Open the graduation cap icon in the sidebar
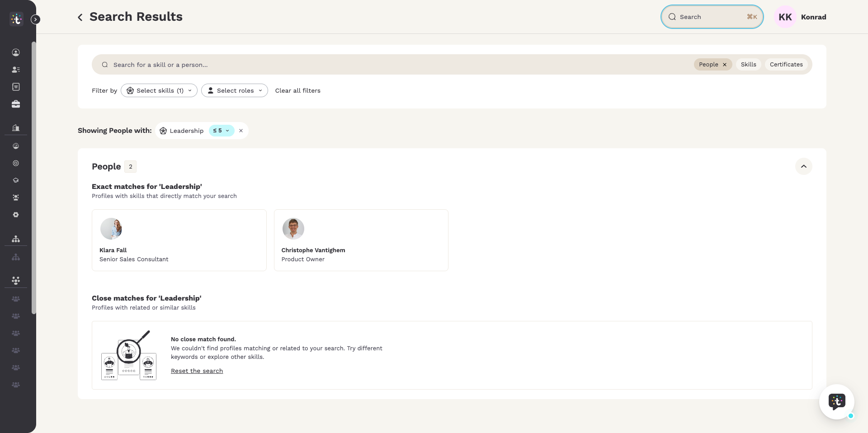The width and height of the screenshot is (868, 433). click(x=16, y=180)
